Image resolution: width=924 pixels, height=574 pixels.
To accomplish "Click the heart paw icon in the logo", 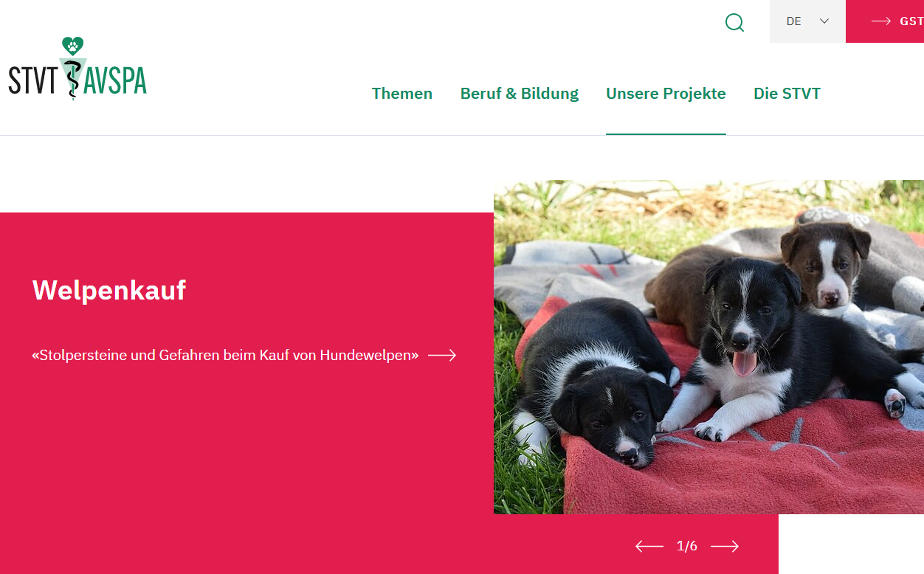I will pos(73,46).
